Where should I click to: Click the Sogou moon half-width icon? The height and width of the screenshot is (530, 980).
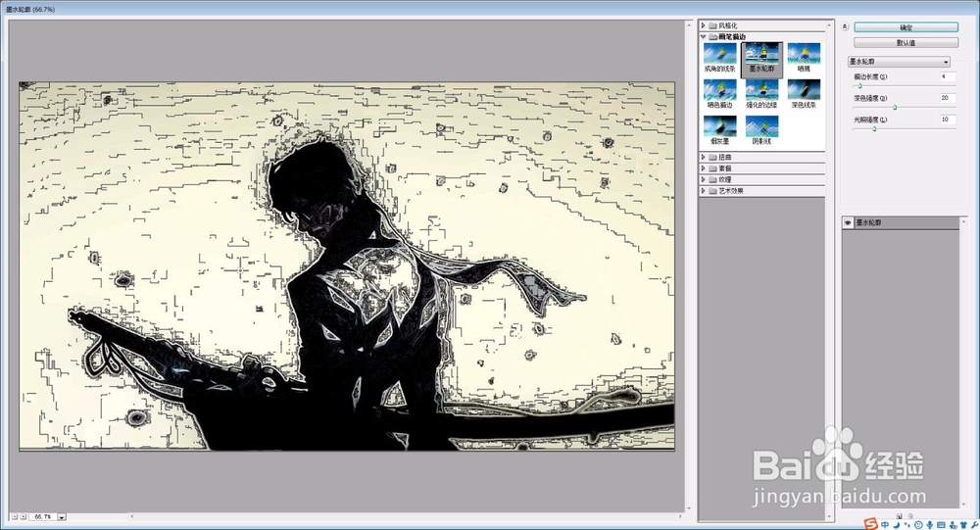pos(897,525)
